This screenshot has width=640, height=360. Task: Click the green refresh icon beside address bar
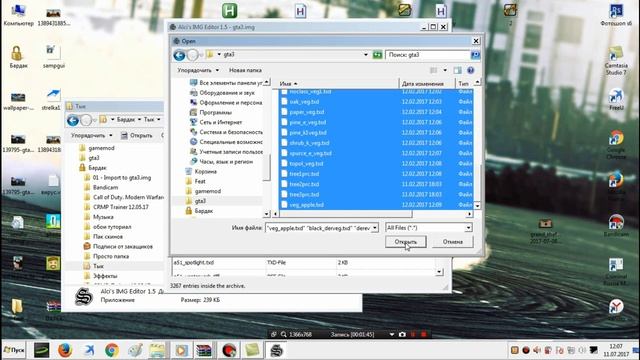(x=378, y=55)
